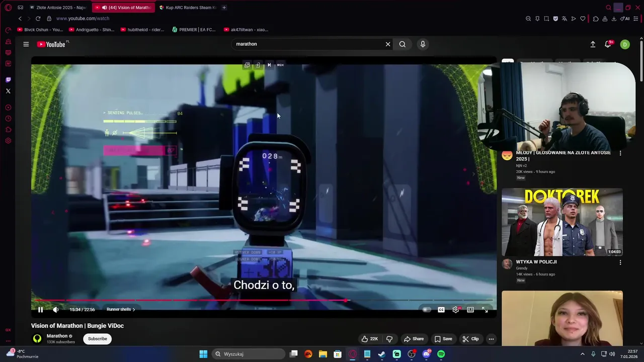644x362 pixels.
Task: Pop out the video with the detach icon
Action: (x=247, y=65)
